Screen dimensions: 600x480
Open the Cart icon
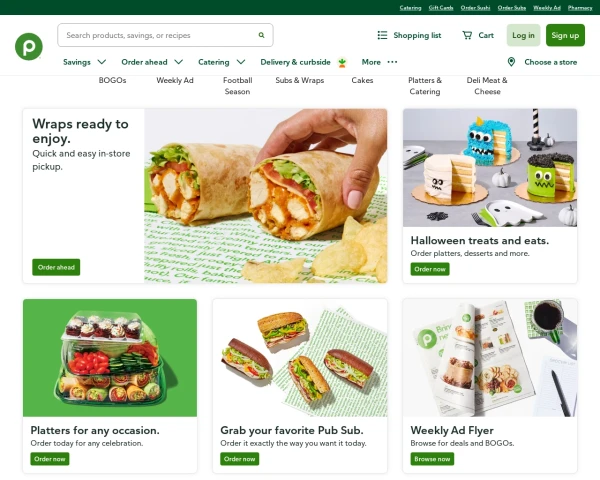(467, 35)
